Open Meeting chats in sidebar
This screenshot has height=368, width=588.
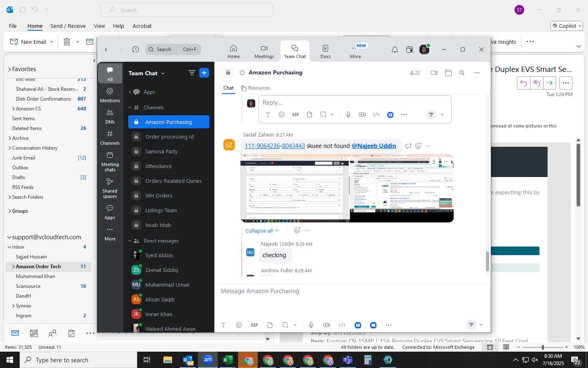110,162
